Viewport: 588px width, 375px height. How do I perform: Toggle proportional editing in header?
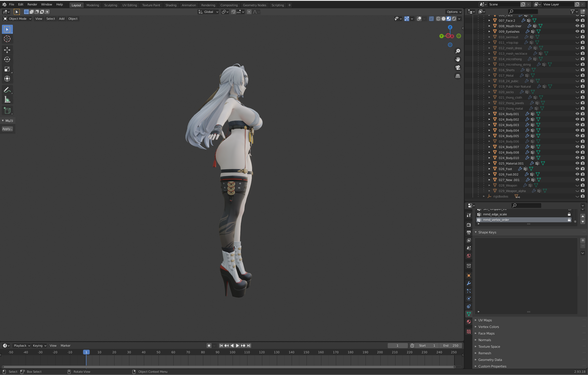point(249,12)
